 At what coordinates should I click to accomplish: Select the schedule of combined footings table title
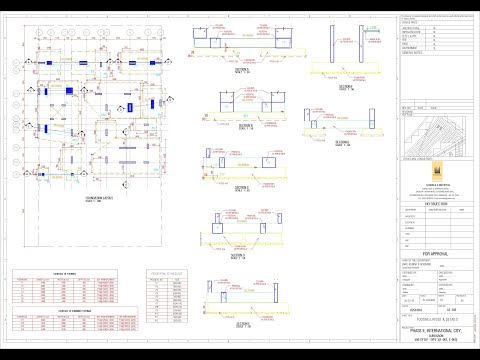(x=75, y=311)
